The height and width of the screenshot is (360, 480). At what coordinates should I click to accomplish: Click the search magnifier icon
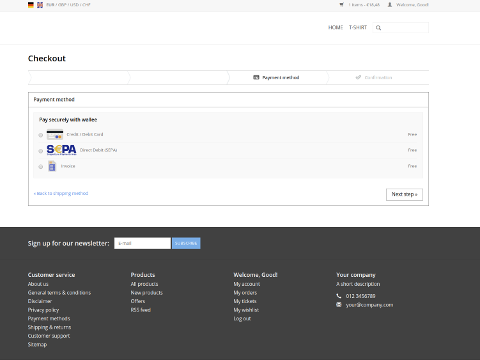click(378, 28)
